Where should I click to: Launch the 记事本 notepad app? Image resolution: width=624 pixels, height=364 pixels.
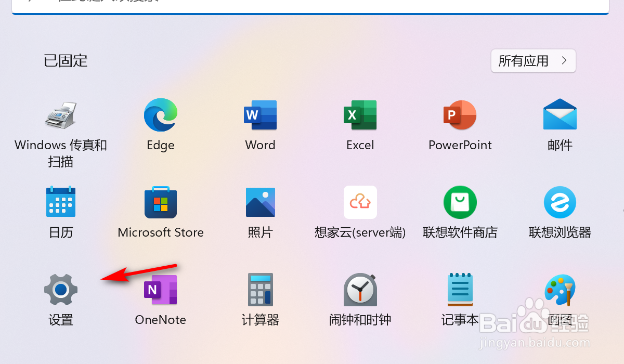tap(460, 289)
